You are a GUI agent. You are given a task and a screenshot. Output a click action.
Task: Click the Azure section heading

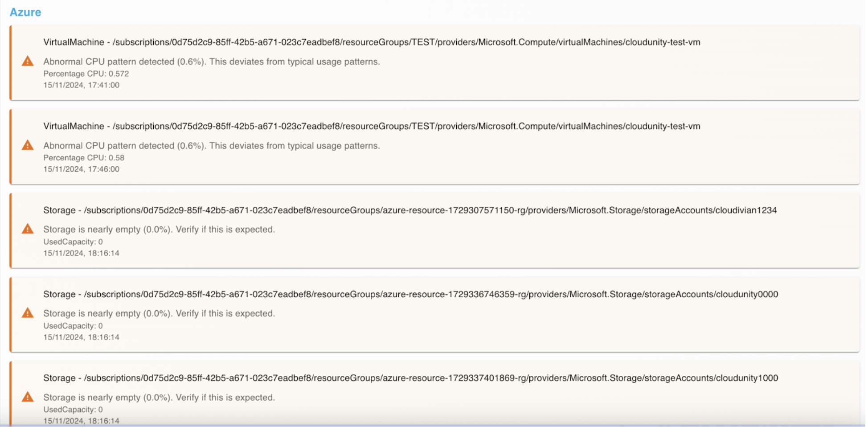[x=25, y=12]
